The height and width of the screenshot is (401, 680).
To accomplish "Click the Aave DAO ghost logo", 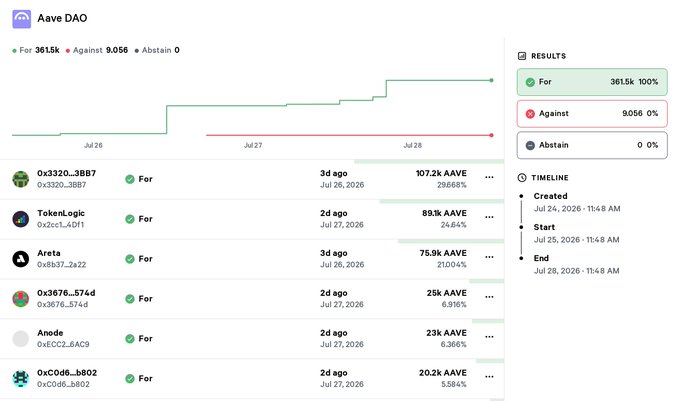I will tap(21, 19).
